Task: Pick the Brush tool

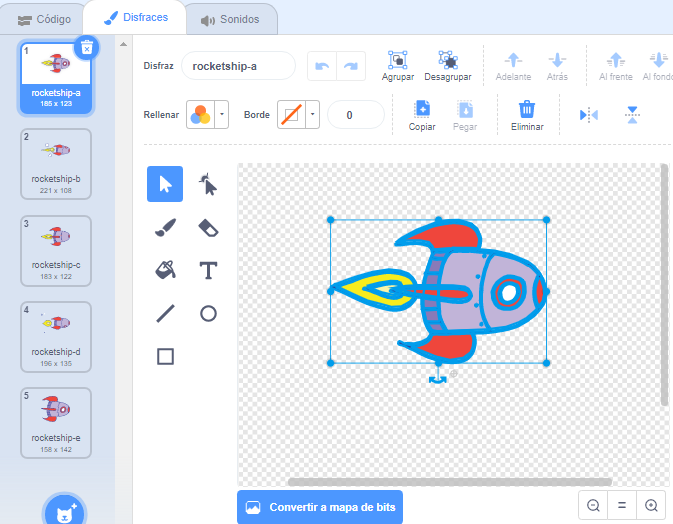Action: click(165, 227)
